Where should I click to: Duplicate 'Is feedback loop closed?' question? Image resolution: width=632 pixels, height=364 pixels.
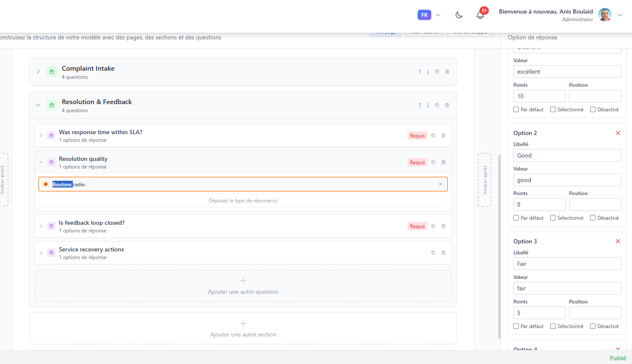pyautogui.click(x=433, y=226)
